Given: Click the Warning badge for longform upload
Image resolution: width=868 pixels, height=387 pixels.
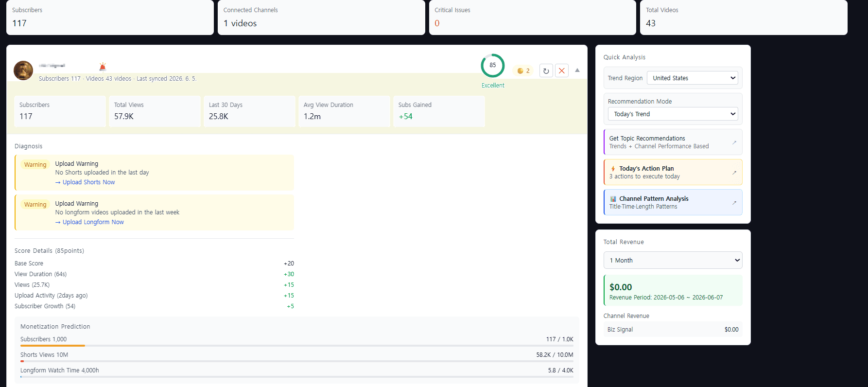Looking at the screenshot, I should click(35, 205).
